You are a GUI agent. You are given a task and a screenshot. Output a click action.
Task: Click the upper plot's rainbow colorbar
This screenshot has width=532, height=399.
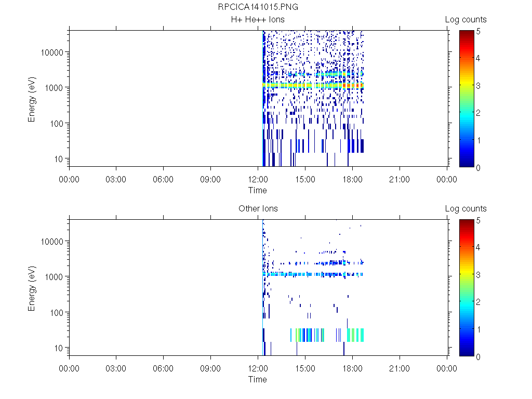click(x=467, y=99)
